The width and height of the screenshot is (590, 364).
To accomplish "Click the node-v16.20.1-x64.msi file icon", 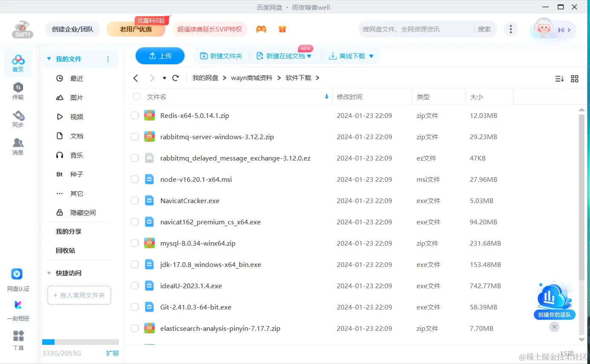I will tap(149, 179).
